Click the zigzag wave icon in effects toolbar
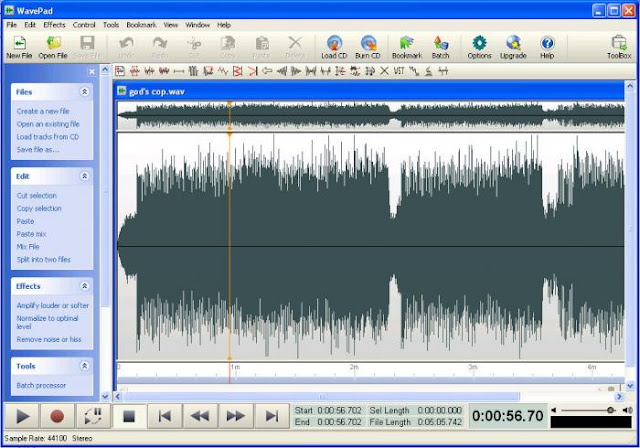The width and height of the screenshot is (640, 448). tap(223, 71)
